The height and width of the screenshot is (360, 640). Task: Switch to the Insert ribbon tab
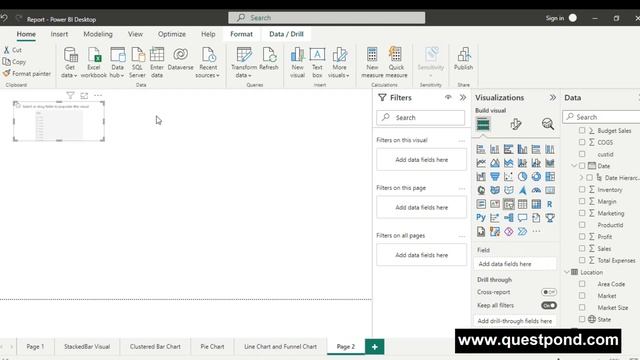(x=59, y=34)
